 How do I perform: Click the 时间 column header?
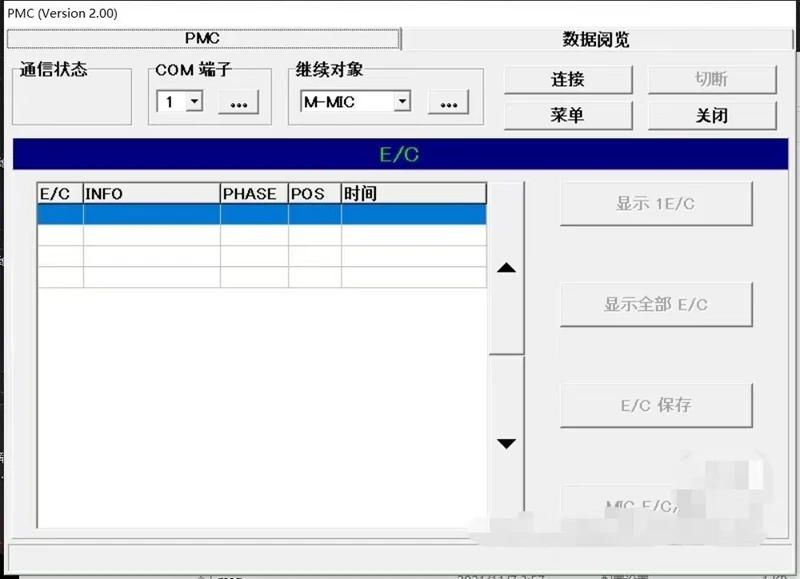coord(414,194)
